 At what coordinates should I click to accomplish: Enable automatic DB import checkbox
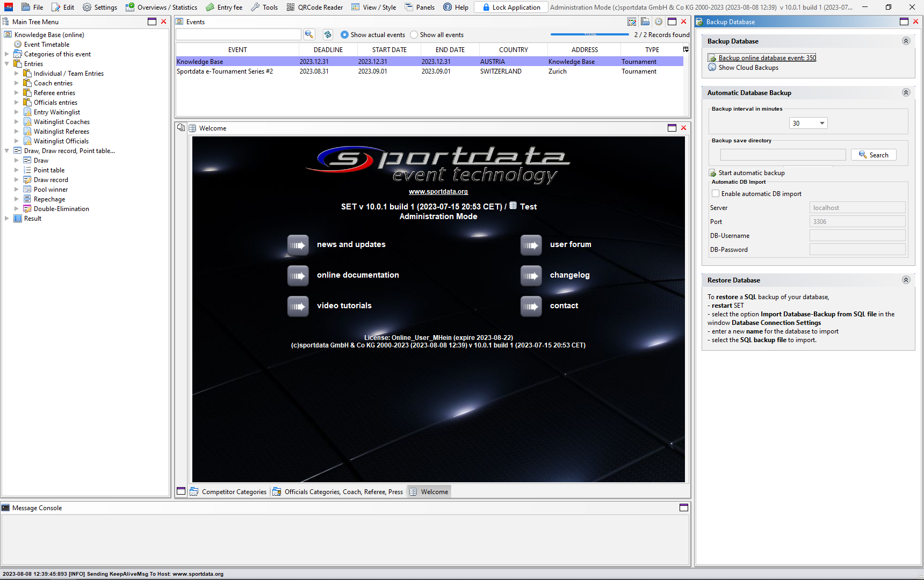pyautogui.click(x=716, y=194)
